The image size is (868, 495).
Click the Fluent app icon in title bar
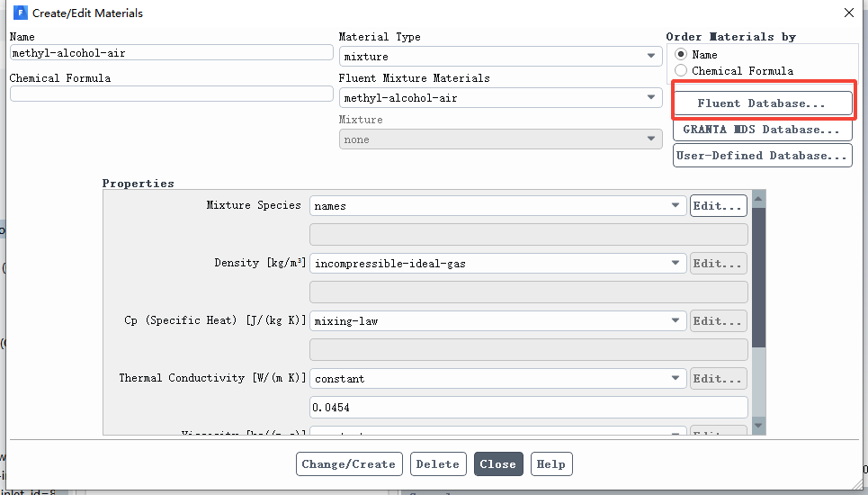[20, 13]
